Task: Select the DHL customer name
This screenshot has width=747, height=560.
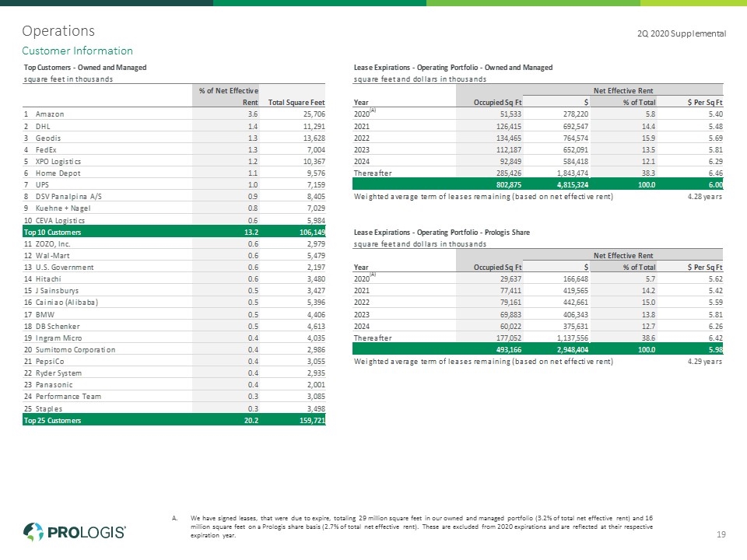Action: (43, 126)
